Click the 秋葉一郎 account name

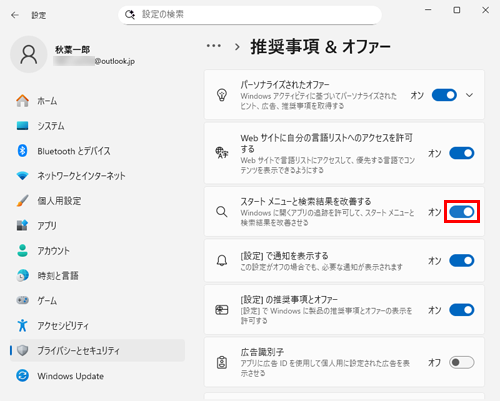(72, 50)
